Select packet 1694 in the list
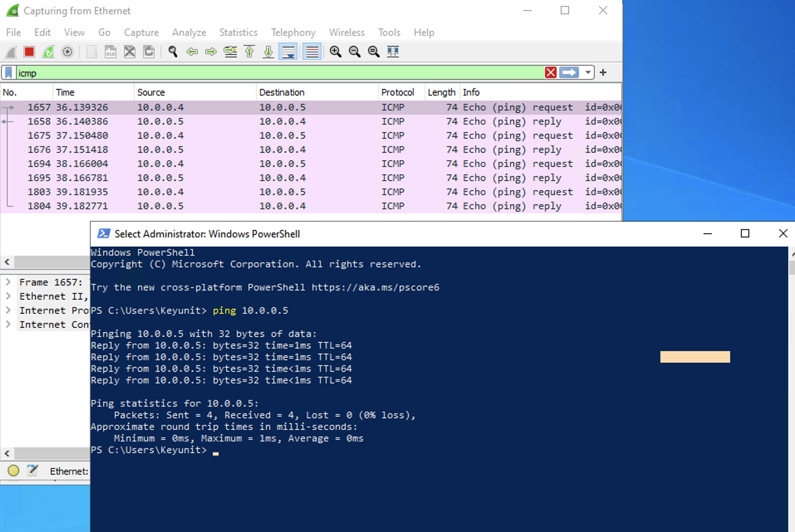The width and height of the screenshot is (795, 532). [166, 164]
